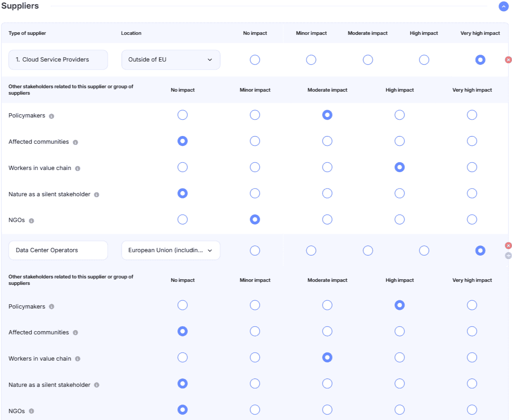
Task: View info for first Nature as a silent stakeholder
Action: point(96,195)
